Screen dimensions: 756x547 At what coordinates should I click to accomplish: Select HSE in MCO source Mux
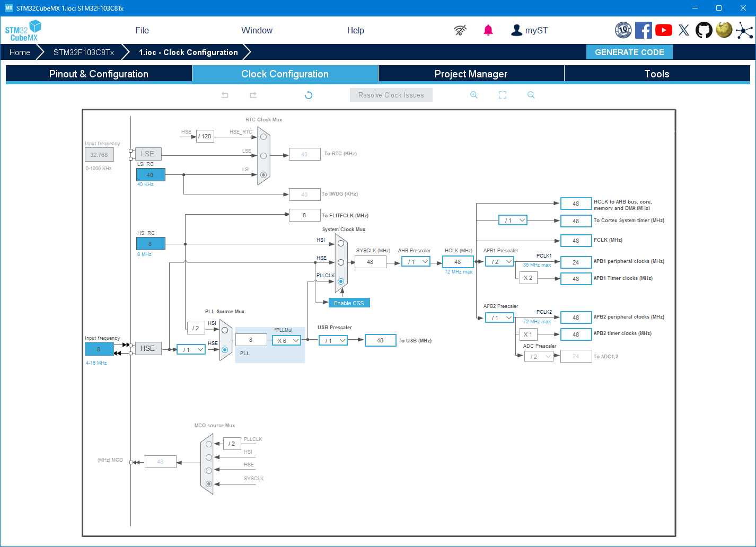click(209, 471)
